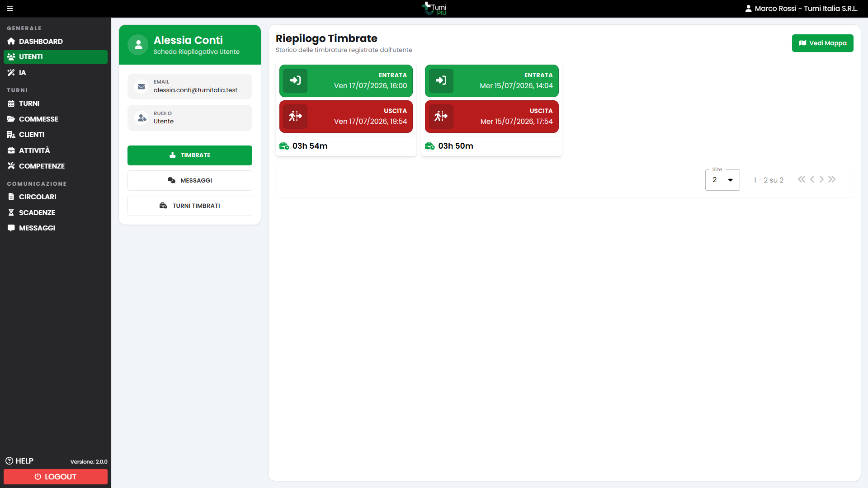Click the Scadenze hourglass icon
This screenshot has width=868, height=488.
tap(11, 212)
